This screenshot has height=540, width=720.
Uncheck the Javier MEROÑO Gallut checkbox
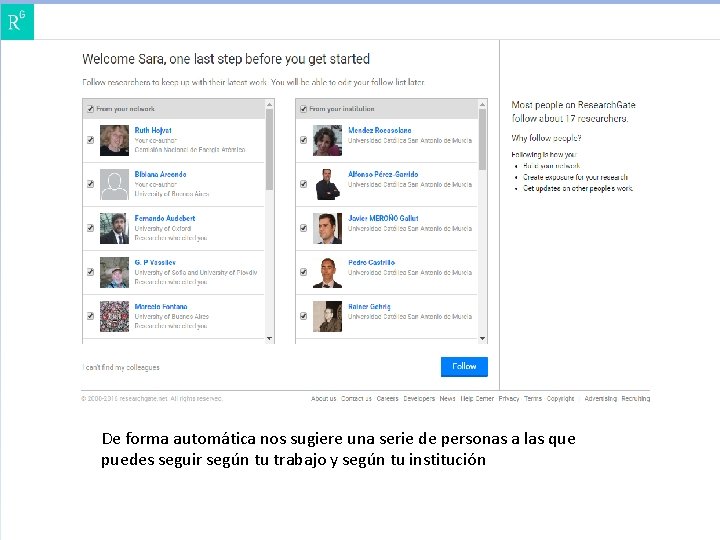point(304,228)
